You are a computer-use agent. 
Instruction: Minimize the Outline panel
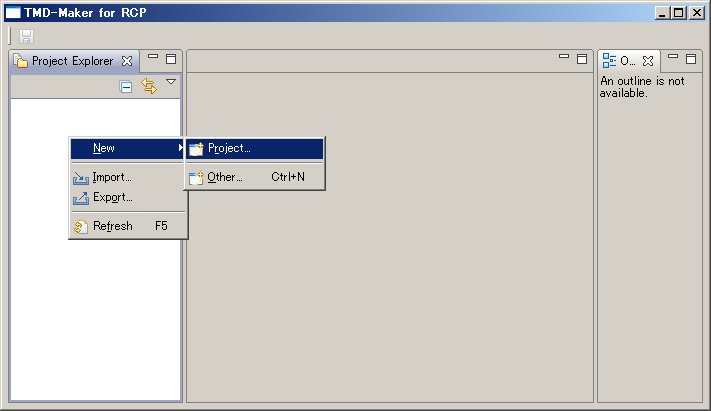[x=673, y=57]
